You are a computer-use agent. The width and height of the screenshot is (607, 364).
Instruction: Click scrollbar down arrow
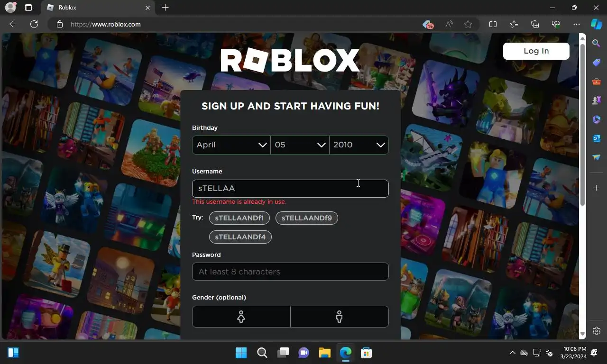point(583,335)
